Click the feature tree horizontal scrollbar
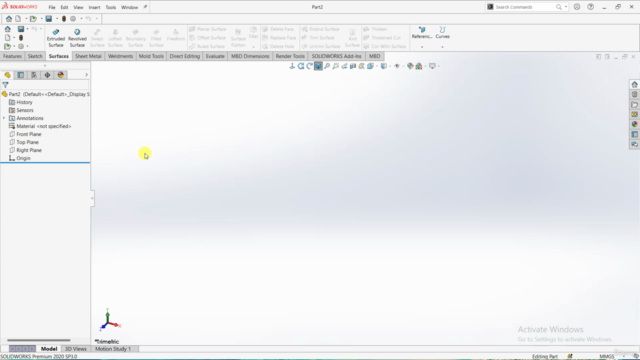This screenshot has height=360, width=640. [39, 340]
